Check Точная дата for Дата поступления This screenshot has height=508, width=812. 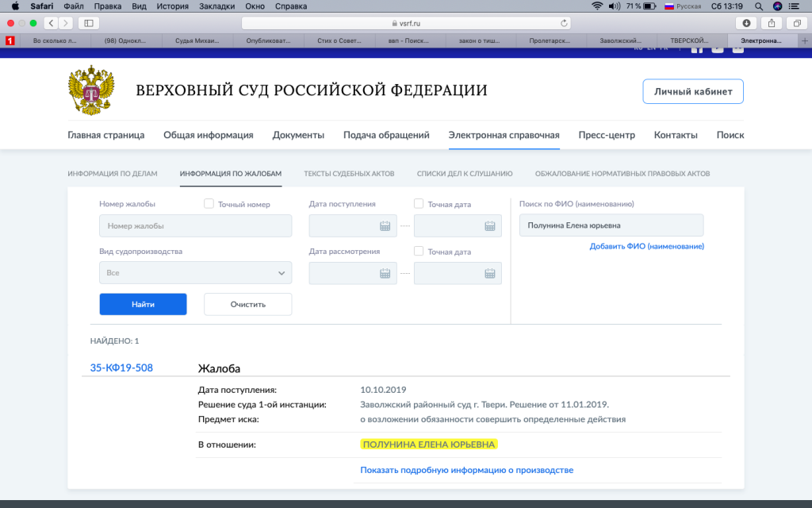(x=419, y=204)
